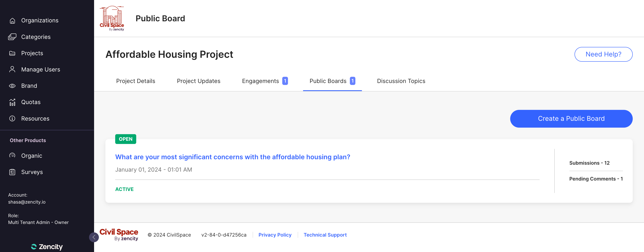Image resolution: width=644 pixels, height=252 pixels.
Task: Click the Civil Space logo in header
Action: point(112,18)
